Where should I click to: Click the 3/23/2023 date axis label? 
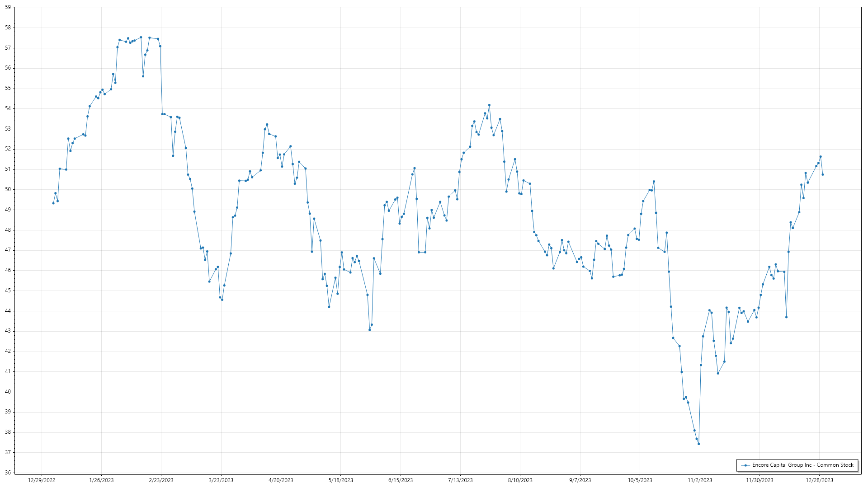point(221,480)
